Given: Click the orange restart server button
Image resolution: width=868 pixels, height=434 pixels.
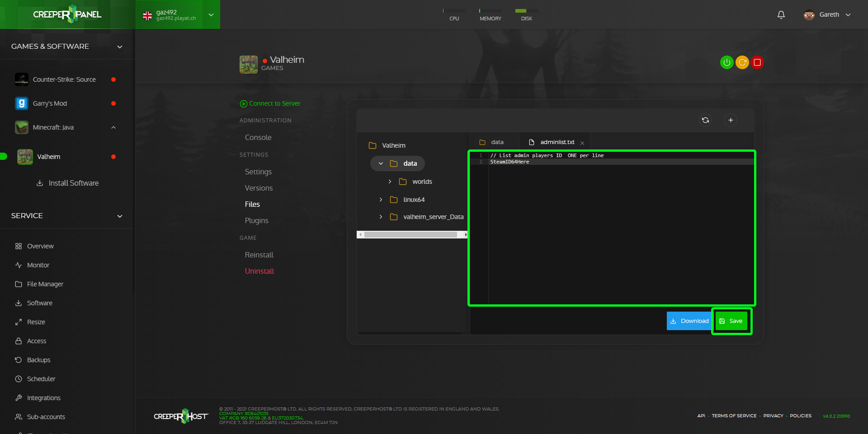Looking at the screenshot, I should click(x=742, y=62).
